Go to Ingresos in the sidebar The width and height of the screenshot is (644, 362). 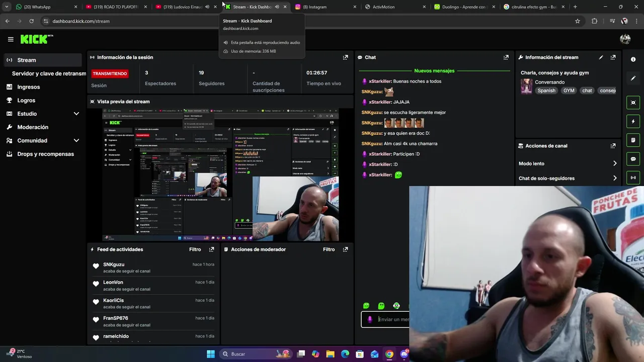[x=28, y=87]
